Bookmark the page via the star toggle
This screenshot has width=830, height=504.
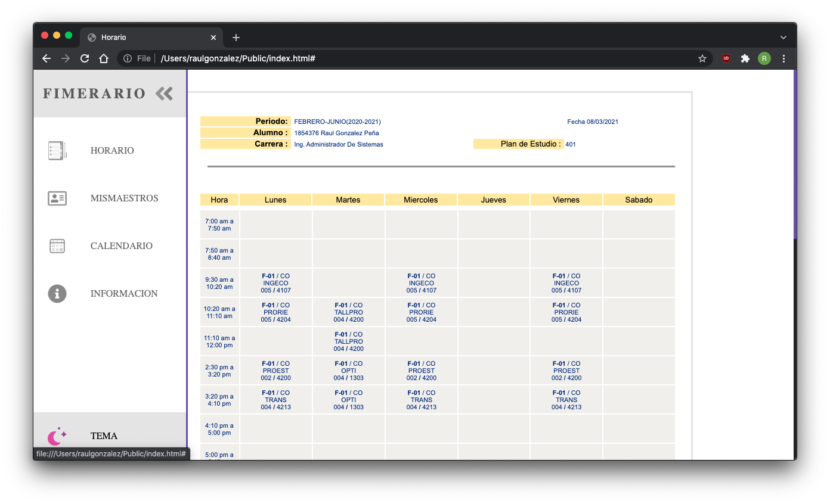pyautogui.click(x=702, y=58)
